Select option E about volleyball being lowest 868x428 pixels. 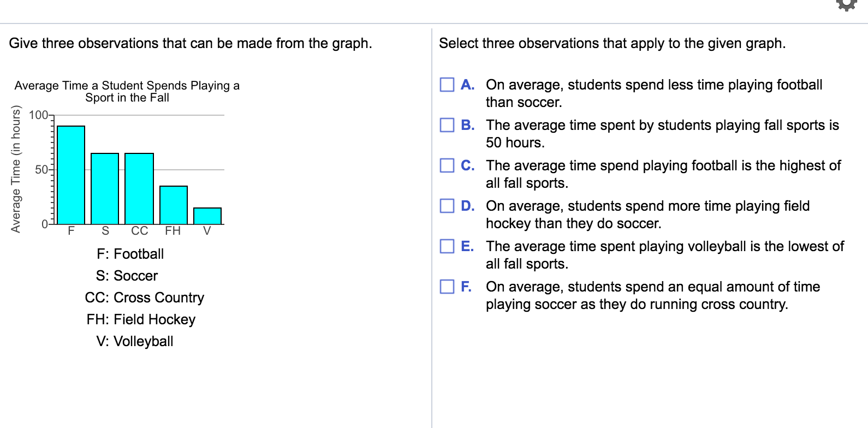446,246
